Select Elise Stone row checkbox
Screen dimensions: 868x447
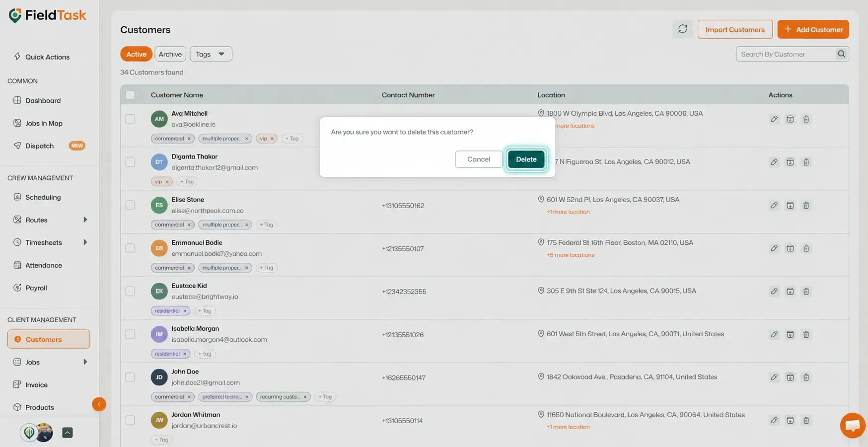(130, 205)
